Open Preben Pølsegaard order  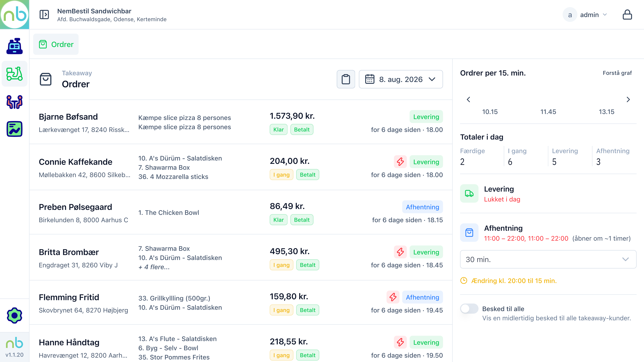(241, 212)
